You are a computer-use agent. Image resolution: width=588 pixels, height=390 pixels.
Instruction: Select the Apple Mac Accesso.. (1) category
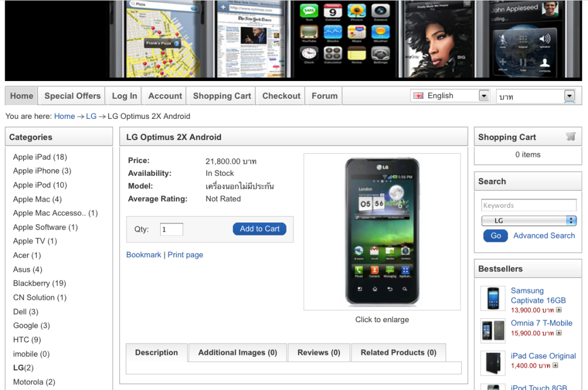[x=56, y=213]
